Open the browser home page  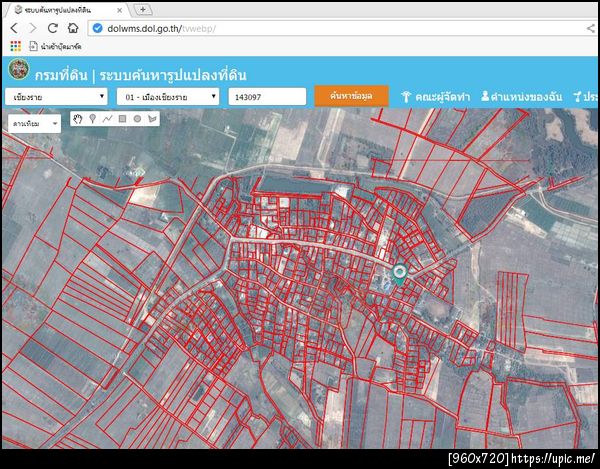coord(73,28)
